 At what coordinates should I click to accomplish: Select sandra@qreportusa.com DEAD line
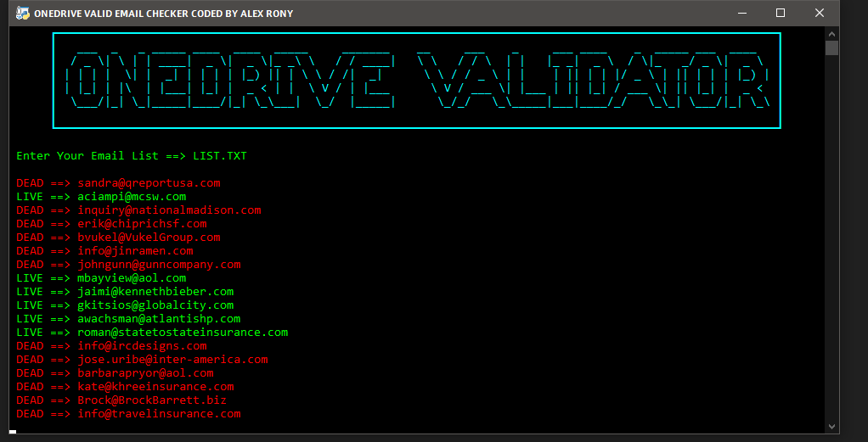click(x=118, y=183)
